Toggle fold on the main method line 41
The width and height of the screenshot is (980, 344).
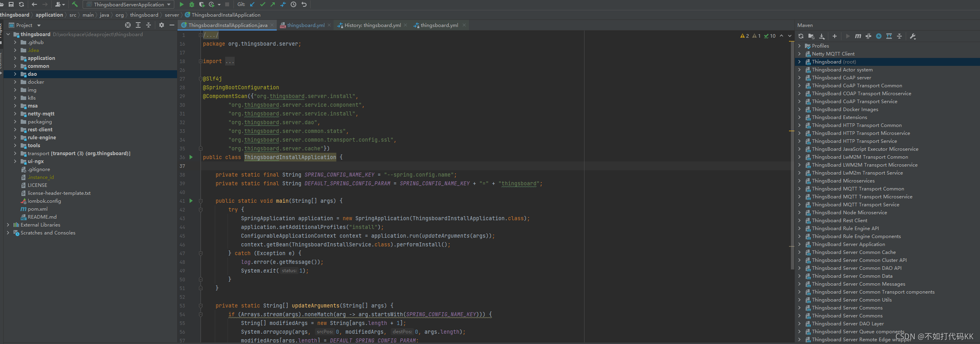tap(201, 201)
